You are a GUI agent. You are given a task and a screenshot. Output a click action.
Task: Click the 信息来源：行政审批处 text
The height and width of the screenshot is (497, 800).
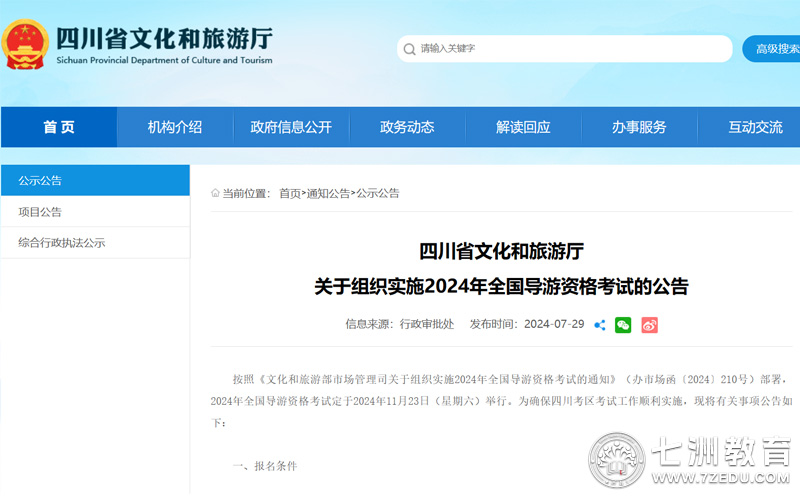coord(399,324)
